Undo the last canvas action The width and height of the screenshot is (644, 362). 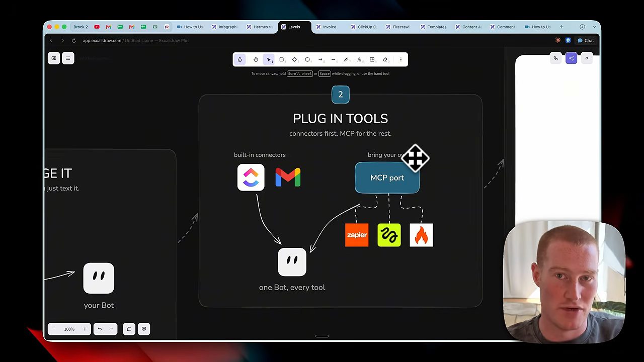(x=100, y=329)
